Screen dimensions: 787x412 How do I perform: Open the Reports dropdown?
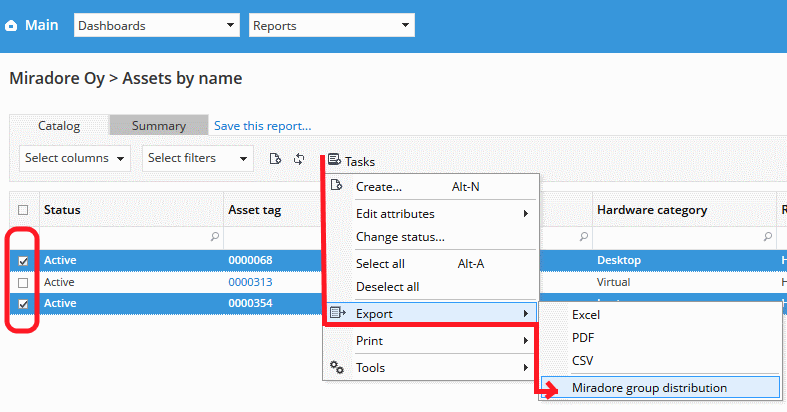pos(331,25)
